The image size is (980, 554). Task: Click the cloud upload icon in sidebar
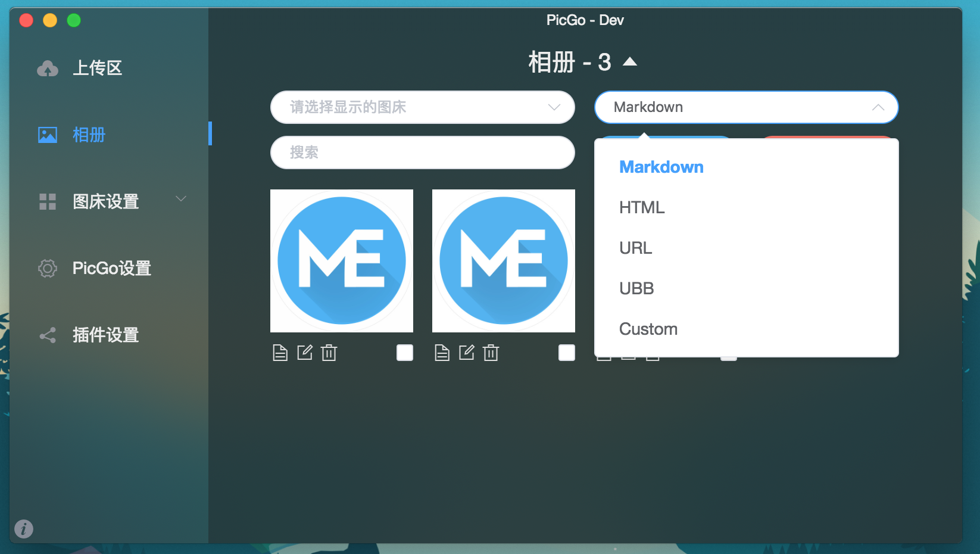point(48,69)
